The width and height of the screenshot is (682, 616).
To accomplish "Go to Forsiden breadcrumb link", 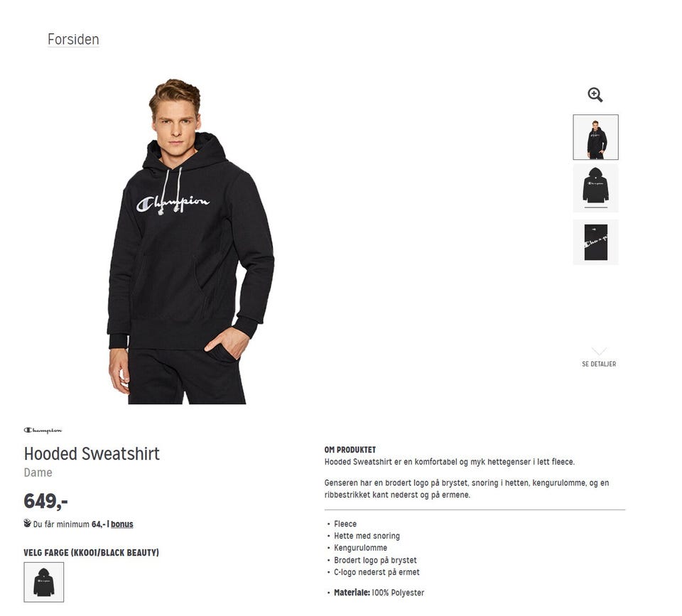I will tap(73, 39).
